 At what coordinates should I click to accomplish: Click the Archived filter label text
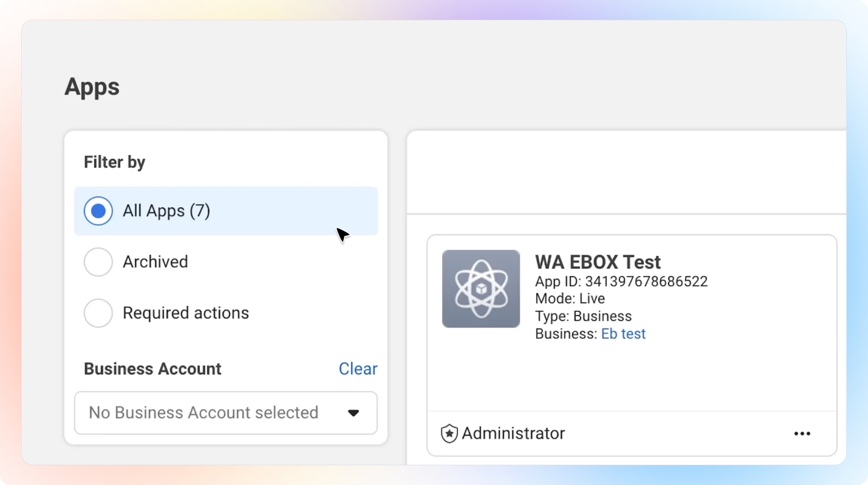(x=155, y=262)
